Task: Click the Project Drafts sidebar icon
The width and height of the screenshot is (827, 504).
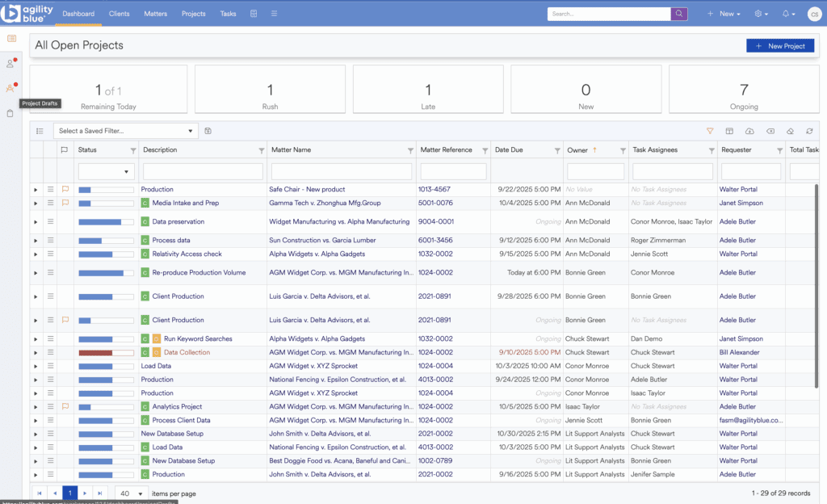Action: click(10, 89)
